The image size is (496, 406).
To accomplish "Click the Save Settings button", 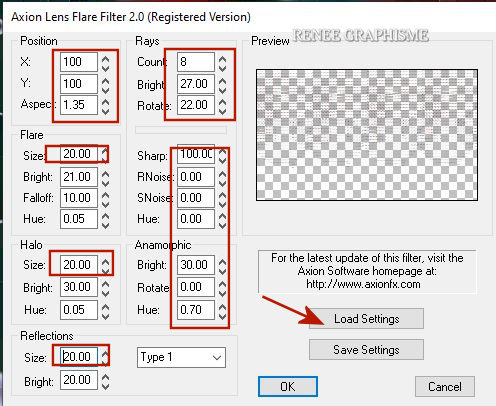I will point(366,350).
